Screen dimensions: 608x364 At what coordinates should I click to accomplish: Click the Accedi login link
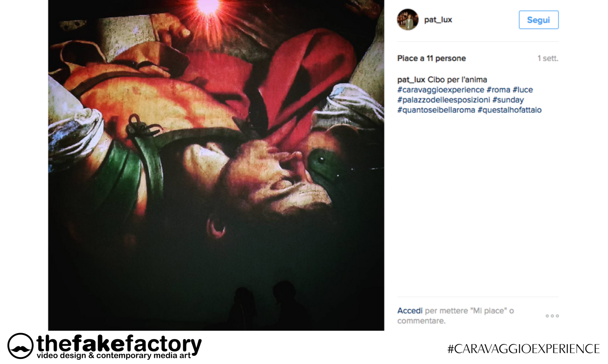pyautogui.click(x=410, y=311)
